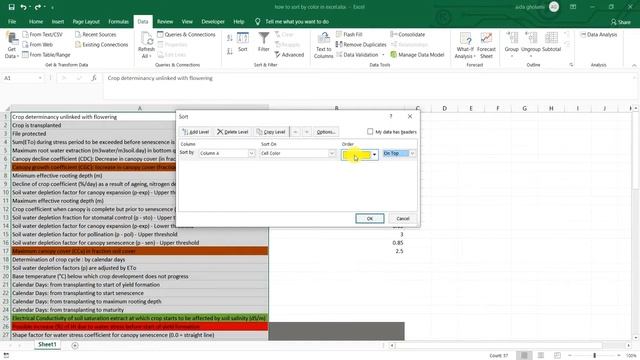Screen dimensions: 640x360
Task: Click the Redo icon in the quick access toolbar
Action: tap(38, 7)
